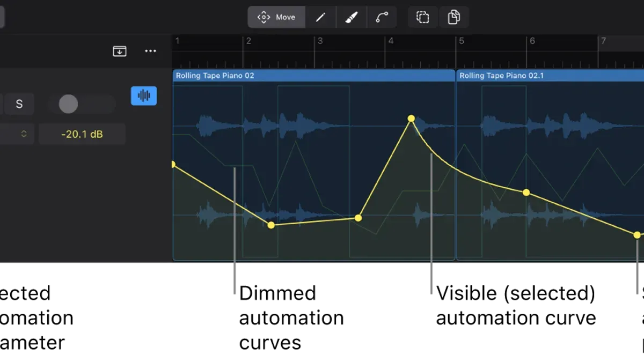Click bar 1 on the ruler
This screenshot has width=644, height=362.
(x=178, y=41)
